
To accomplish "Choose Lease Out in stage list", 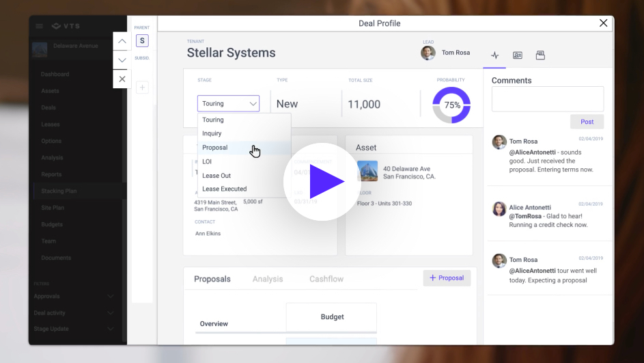I will [244, 176].
